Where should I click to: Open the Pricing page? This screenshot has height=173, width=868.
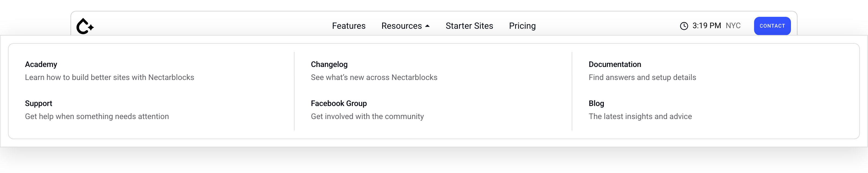pyautogui.click(x=522, y=26)
